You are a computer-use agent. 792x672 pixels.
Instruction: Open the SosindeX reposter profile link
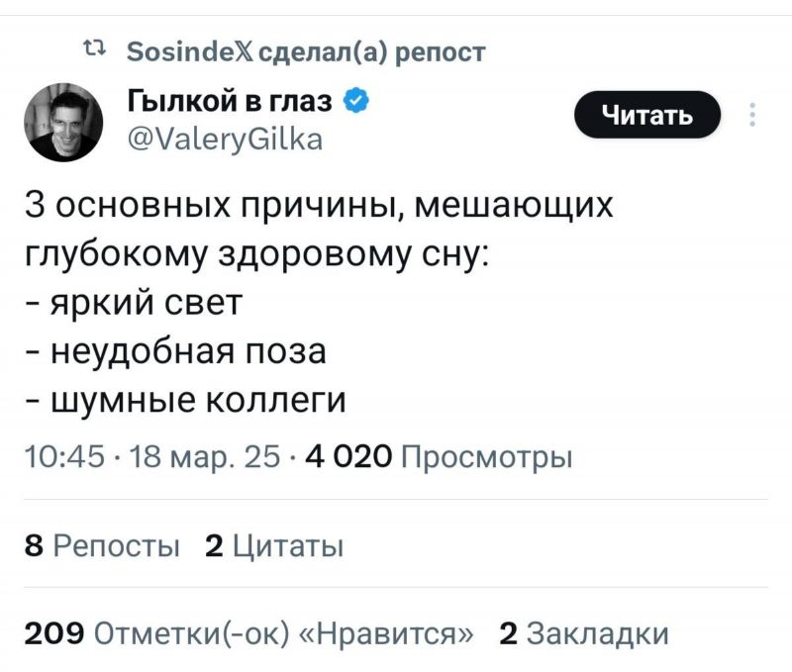190,51
